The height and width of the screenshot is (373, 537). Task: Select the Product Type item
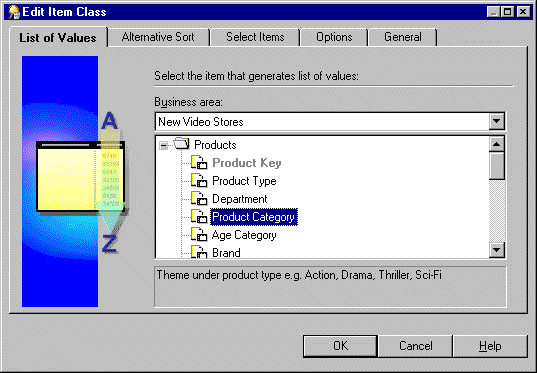(x=244, y=181)
